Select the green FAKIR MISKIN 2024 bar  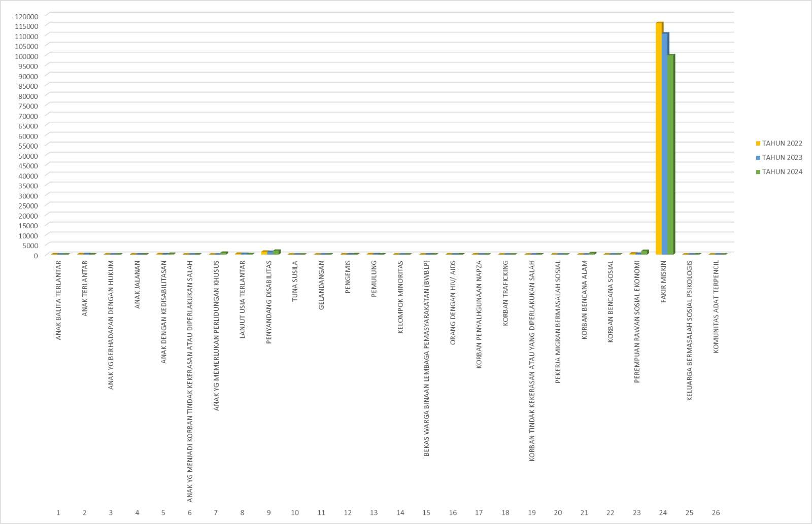tap(671, 154)
